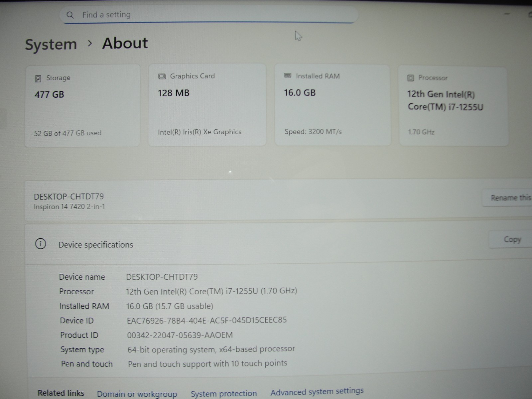The width and height of the screenshot is (532, 399).
Task: Click the search magnifier icon
Action: pyautogui.click(x=70, y=15)
